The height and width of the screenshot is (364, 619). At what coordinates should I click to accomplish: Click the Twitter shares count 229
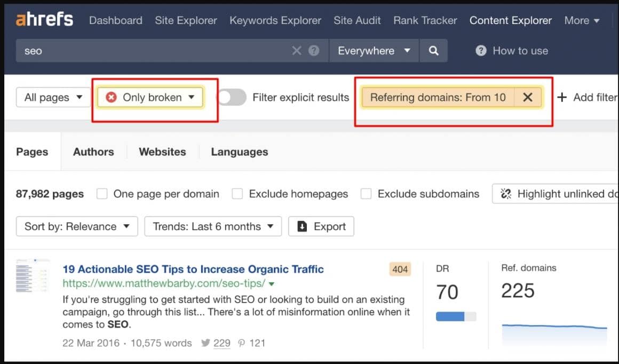click(221, 343)
